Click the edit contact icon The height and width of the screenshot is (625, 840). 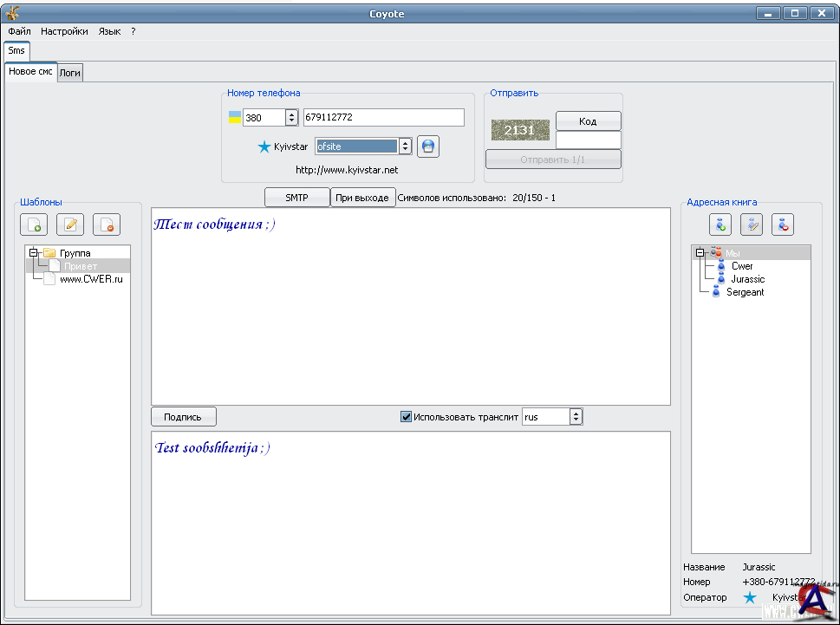coord(752,225)
